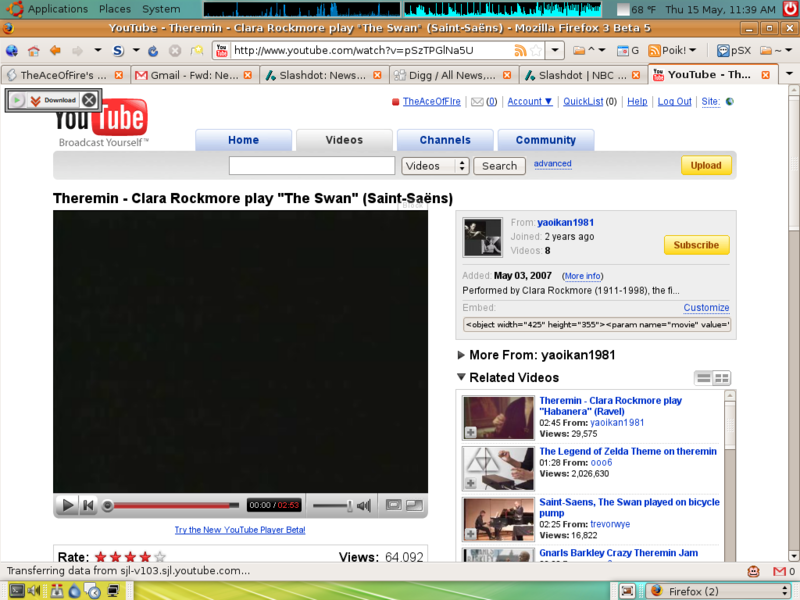The height and width of the screenshot is (600, 800).
Task: Rewind the video to the beginning
Action: 88,506
